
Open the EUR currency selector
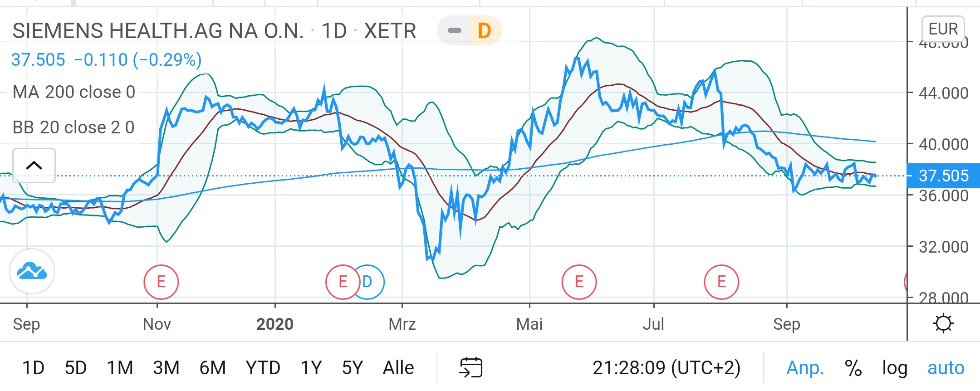[x=943, y=29]
